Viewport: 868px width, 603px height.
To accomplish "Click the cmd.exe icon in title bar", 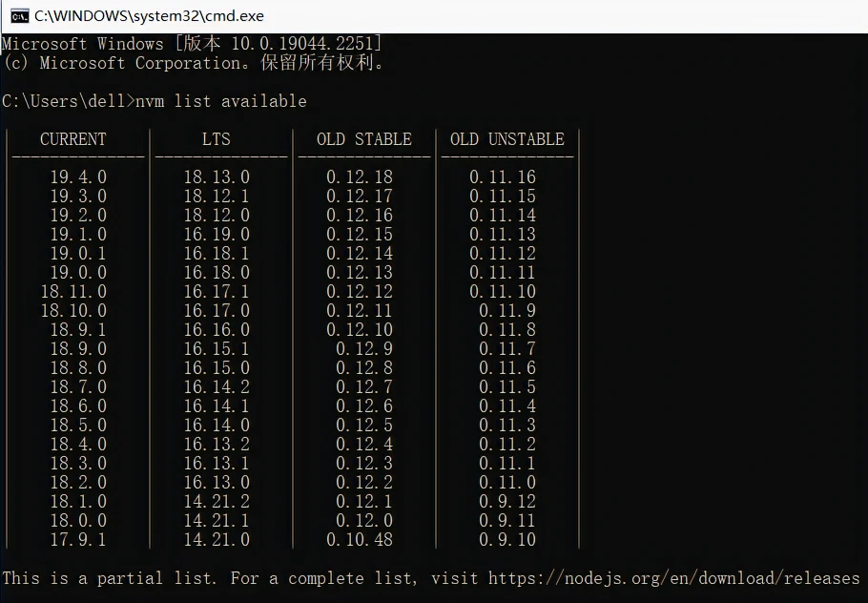I will [19, 16].
